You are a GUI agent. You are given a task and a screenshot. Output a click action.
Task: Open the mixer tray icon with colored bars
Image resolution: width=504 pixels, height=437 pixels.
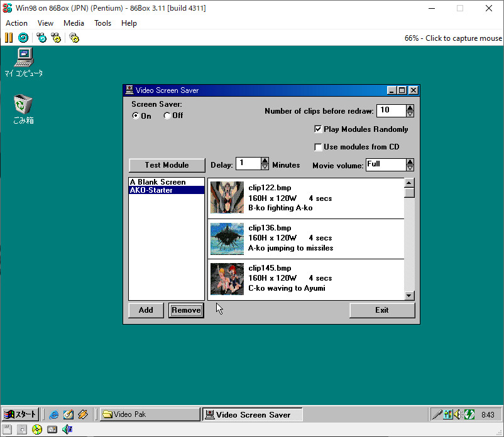447,414
